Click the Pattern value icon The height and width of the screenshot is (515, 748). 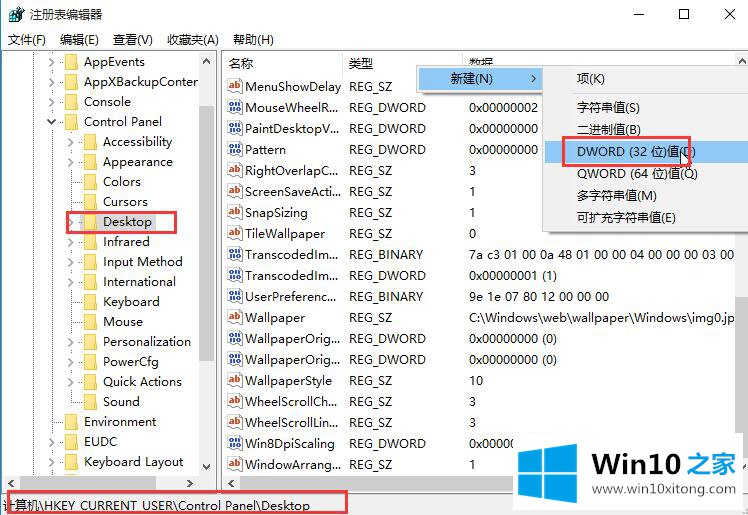[x=234, y=149]
